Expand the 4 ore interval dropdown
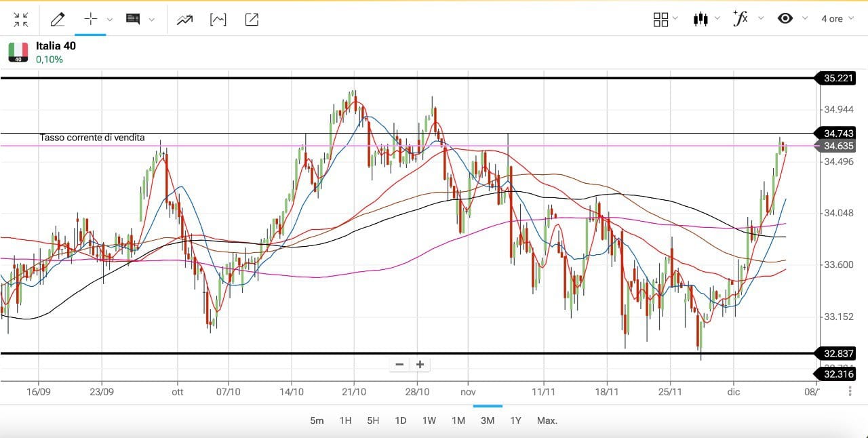This screenshot has height=438, width=868. [x=838, y=19]
